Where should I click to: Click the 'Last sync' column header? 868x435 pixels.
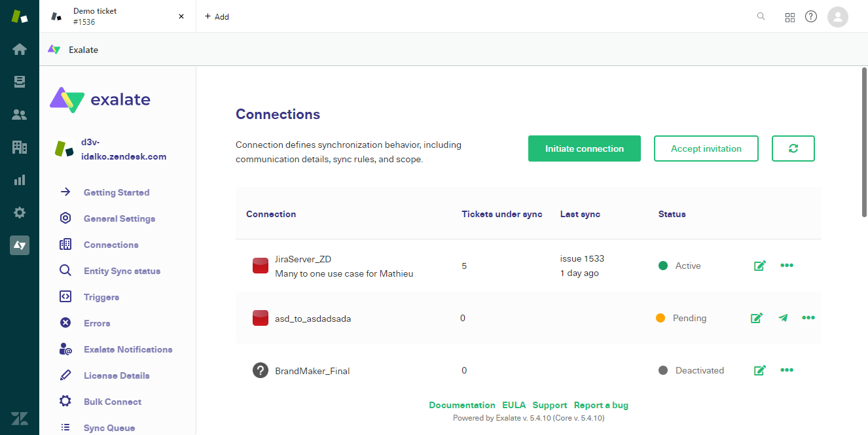coord(580,214)
